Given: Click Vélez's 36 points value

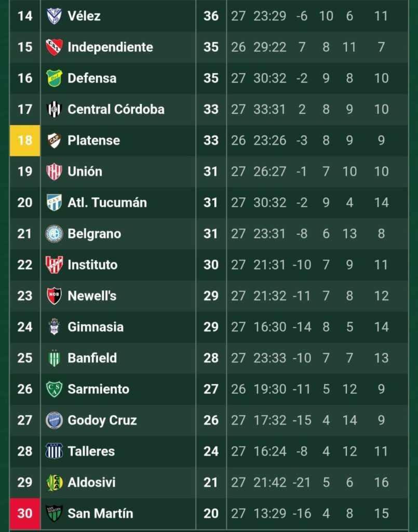Looking at the screenshot, I should [x=211, y=16].
